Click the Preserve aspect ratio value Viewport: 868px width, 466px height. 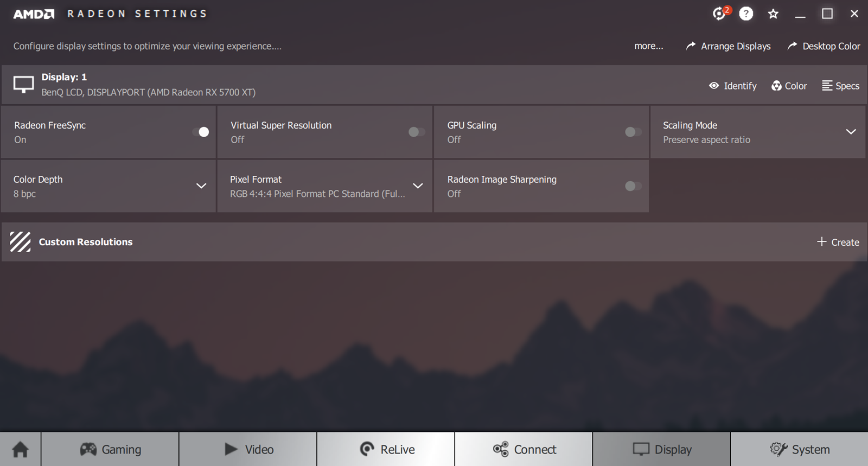tap(706, 139)
